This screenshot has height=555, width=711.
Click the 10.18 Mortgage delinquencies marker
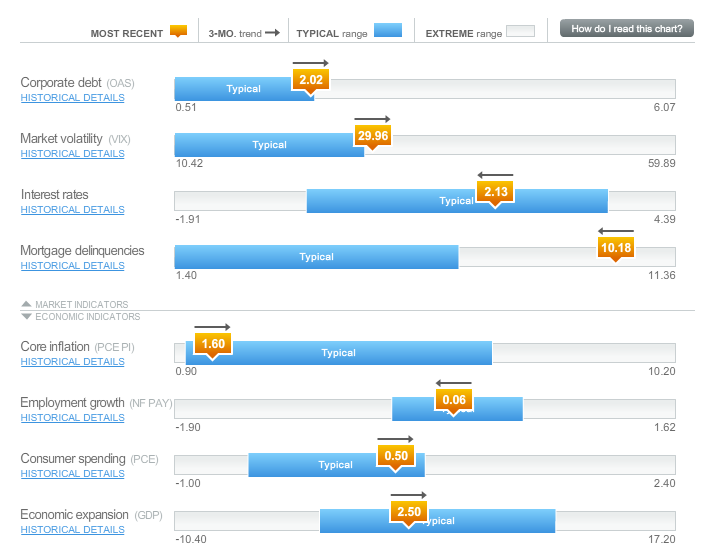pyautogui.click(x=616, y=248)
